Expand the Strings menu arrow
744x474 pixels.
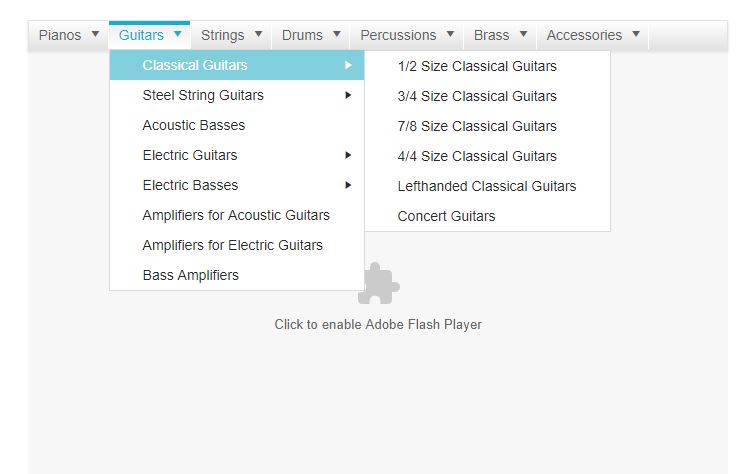258,34
